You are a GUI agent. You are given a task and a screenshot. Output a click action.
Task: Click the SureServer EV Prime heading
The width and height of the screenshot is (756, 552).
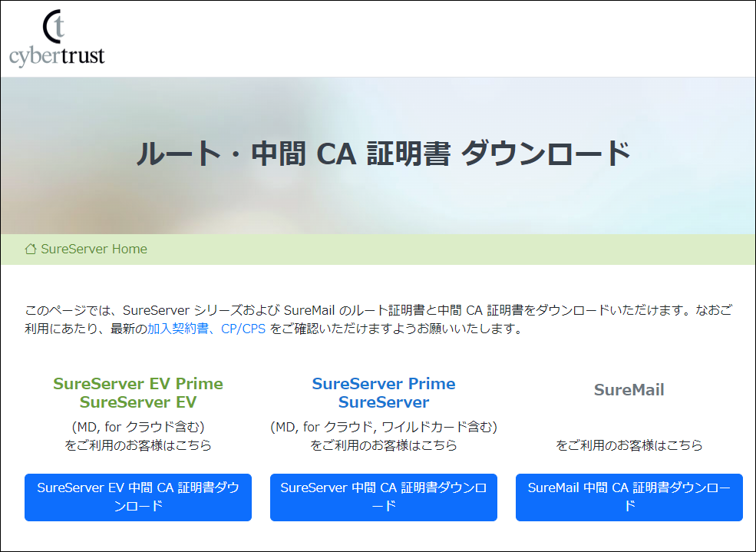(138, 384)
